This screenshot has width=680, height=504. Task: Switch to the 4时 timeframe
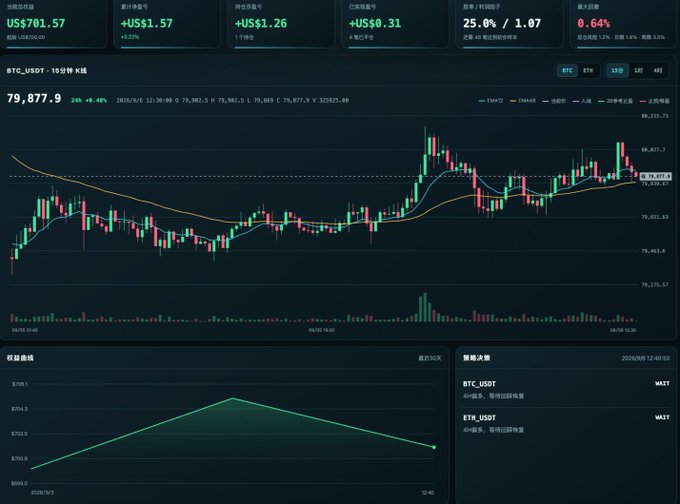658,70
